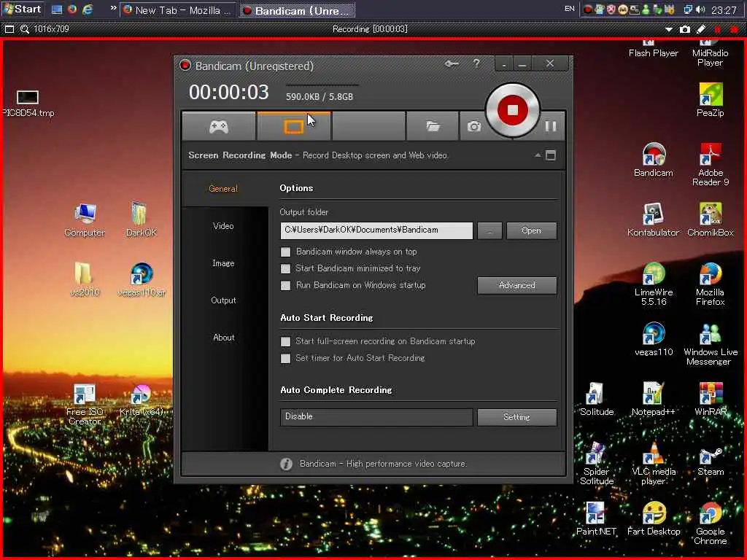The image size is (747, 560).
Task: Select the Free ISO Creator desktop icon
Action: coord(85,405)
